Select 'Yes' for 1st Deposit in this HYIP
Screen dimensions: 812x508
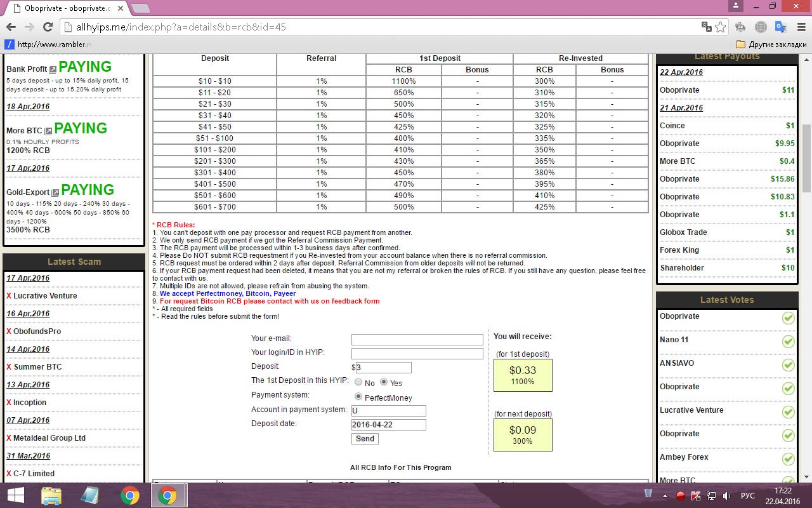[x=384, y=382]
